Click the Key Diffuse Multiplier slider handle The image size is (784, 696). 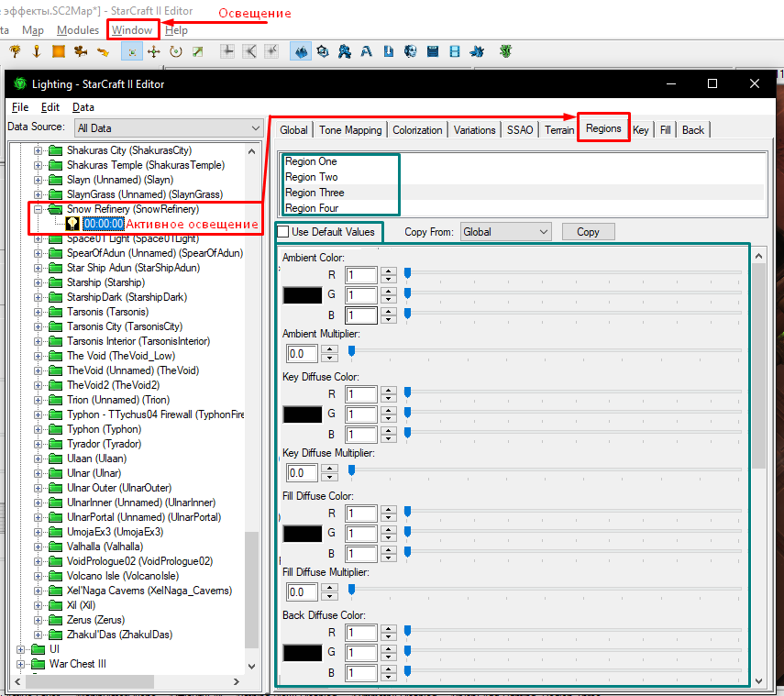pos(351,470)
